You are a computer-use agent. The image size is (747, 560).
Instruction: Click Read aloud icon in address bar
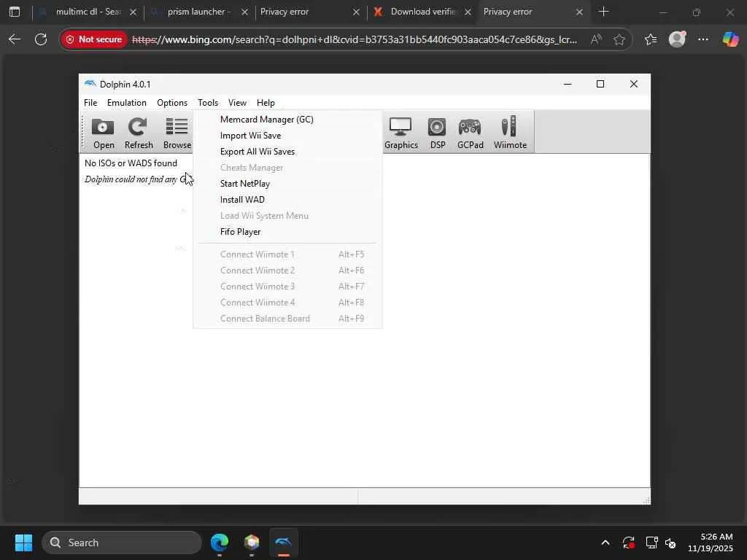coord(595,39)
